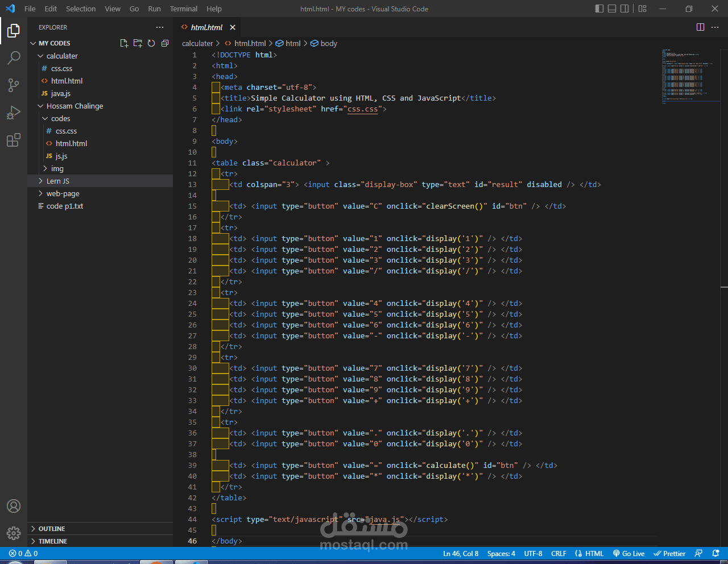Viewport: 728px width, 564px height.
Task: Collapse the Hossam Chalinge folder
Action: pyautogui.click(x=75, y=106)
